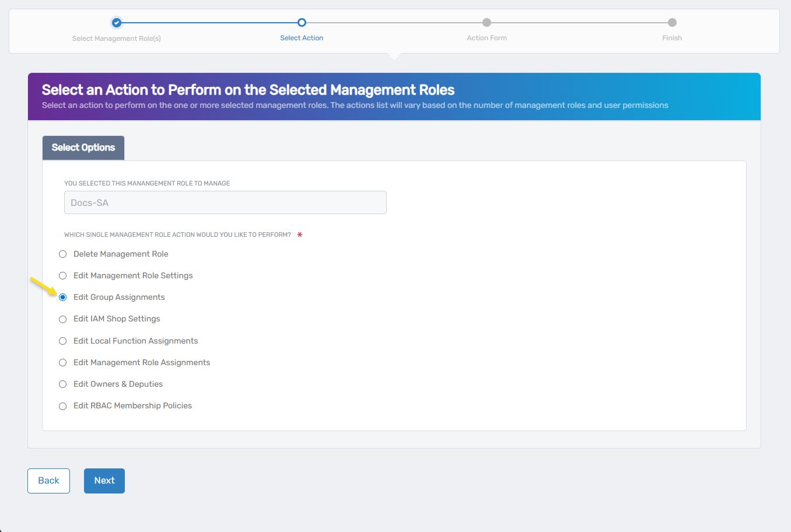The image size is (791, 532).
Task: Select the Edit Owners & Deputies option
Action: point(63,384)
